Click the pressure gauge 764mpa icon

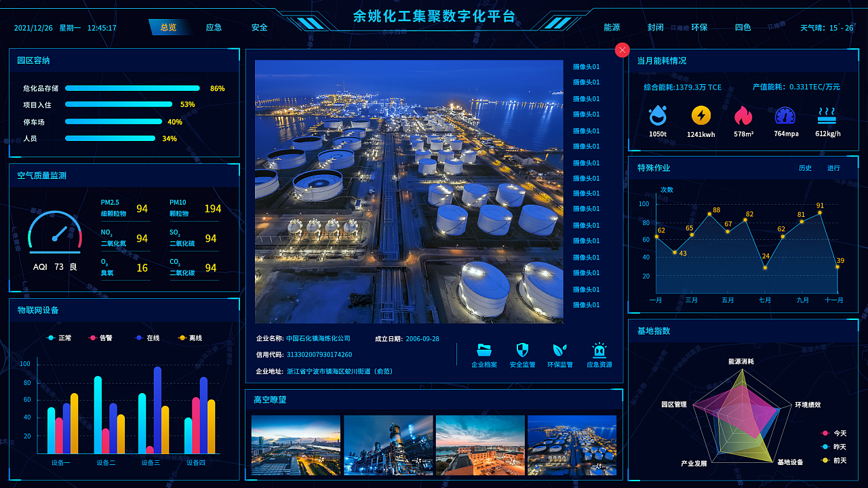785,116
